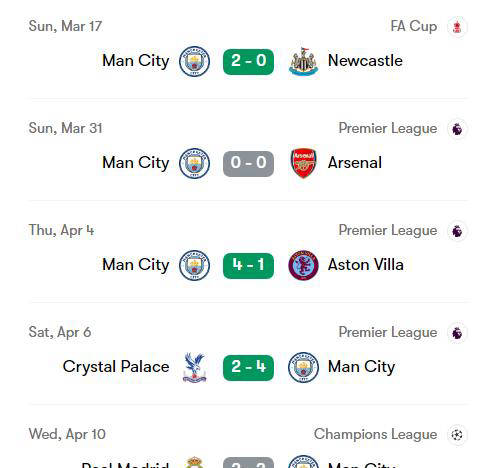Click the Arsenal club crest
This screenshot has height=468, width=487.
[x=303, y=163]
